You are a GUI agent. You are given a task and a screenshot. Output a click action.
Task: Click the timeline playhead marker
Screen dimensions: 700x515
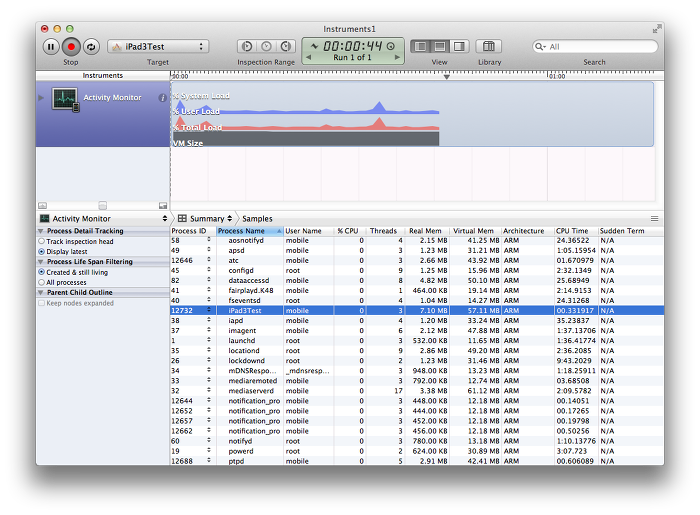click(446, 77)
